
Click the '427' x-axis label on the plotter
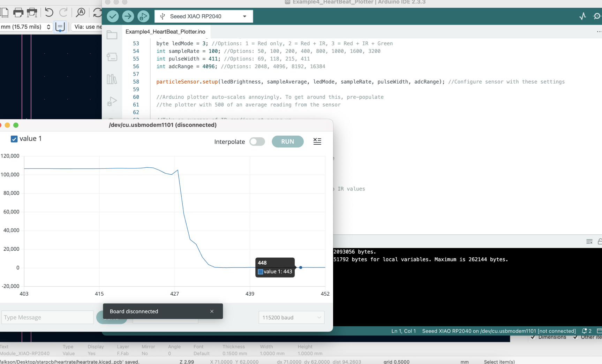click(x=174, y=294)
